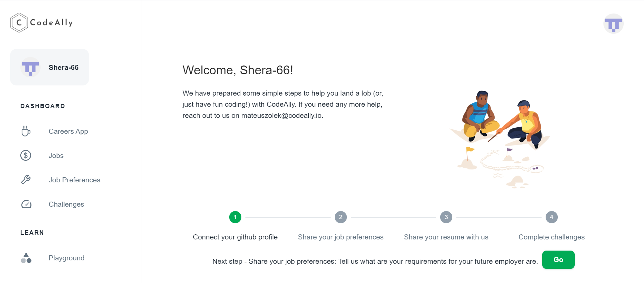Select Challenges from the dashboard menu
644x283 pixels.
tap(66, 204)
